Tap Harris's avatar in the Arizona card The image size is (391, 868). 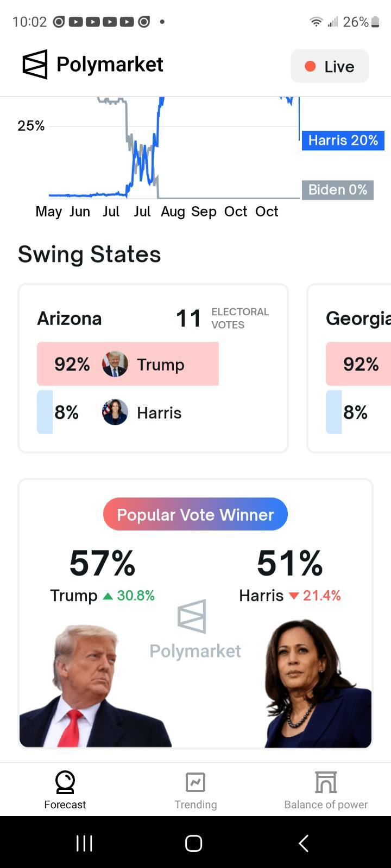(115, 412)
